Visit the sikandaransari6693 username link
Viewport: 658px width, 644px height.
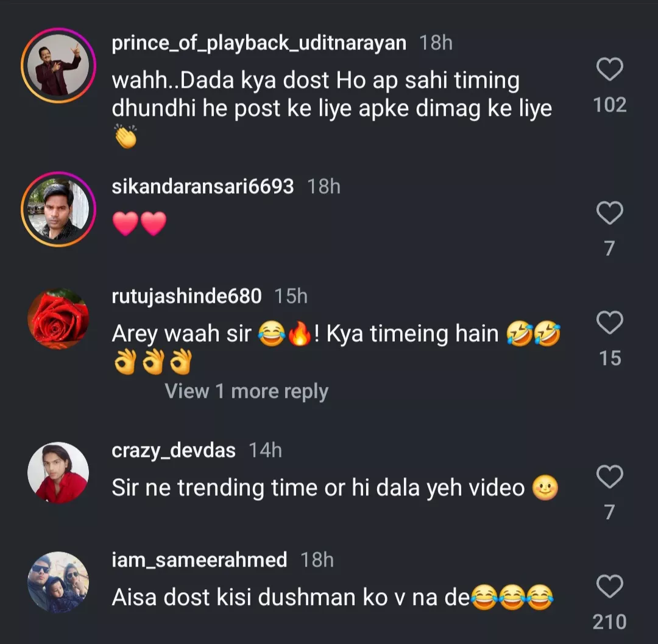click(202, 186)
